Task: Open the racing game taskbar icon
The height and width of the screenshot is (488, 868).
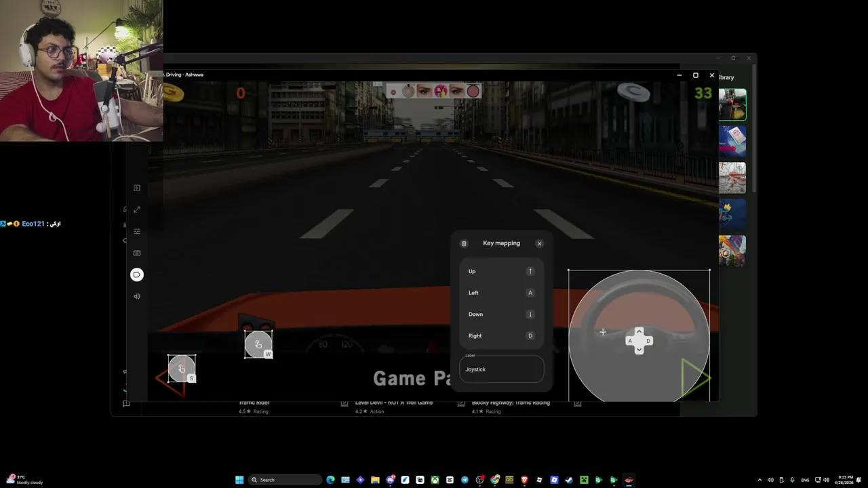Action: [x=628, y=480]
